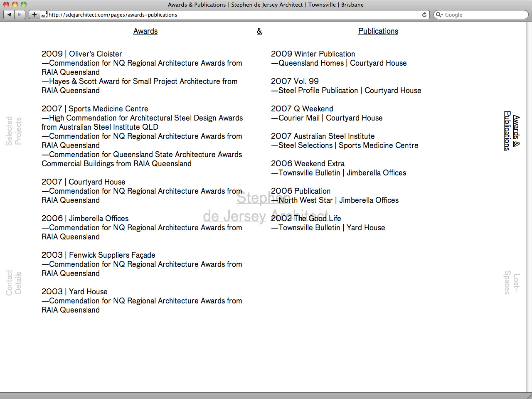Open the Publications heading link
The image size is (532, 399).
click(x=378, y=31)
